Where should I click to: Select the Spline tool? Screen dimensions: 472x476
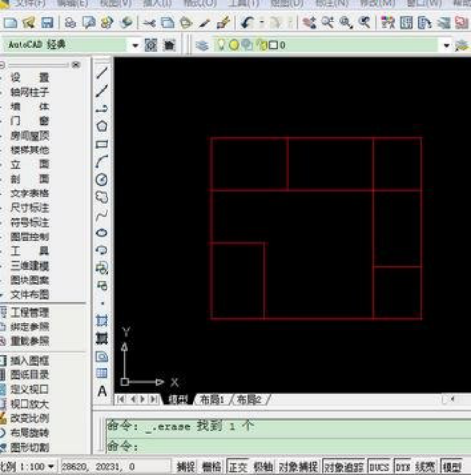click(x=102, y=215)
